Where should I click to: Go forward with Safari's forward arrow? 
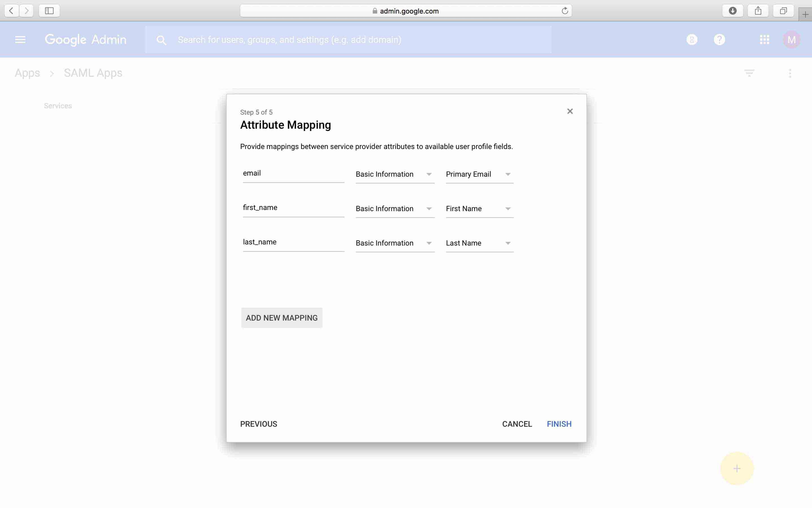[x=26, y=11]
